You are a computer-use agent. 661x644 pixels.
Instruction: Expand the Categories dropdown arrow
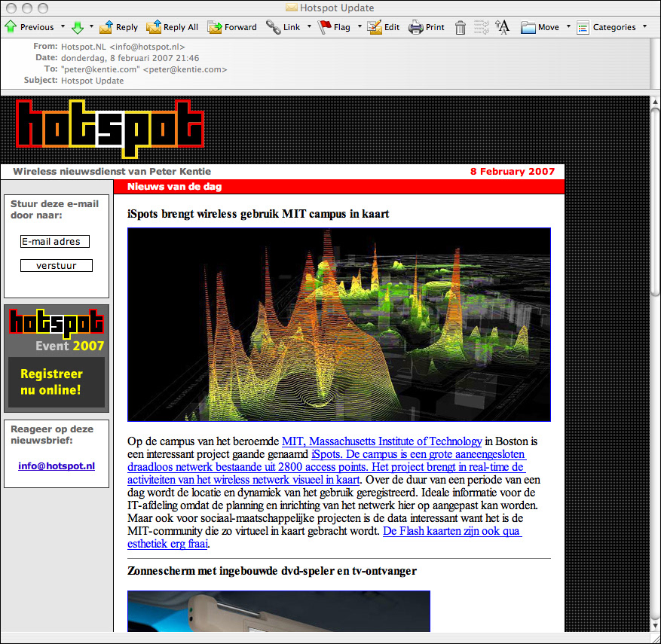click(644, 26)
